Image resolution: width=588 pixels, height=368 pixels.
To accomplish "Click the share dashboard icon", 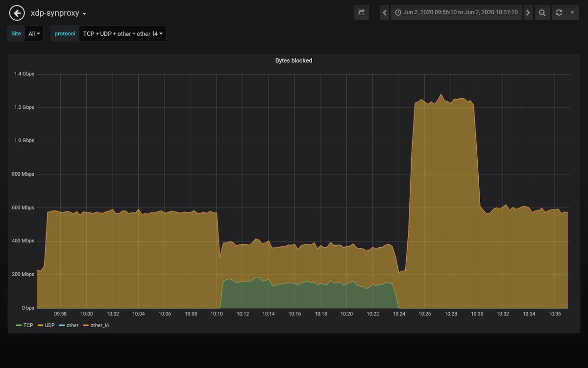I will [x=361, y=12].
